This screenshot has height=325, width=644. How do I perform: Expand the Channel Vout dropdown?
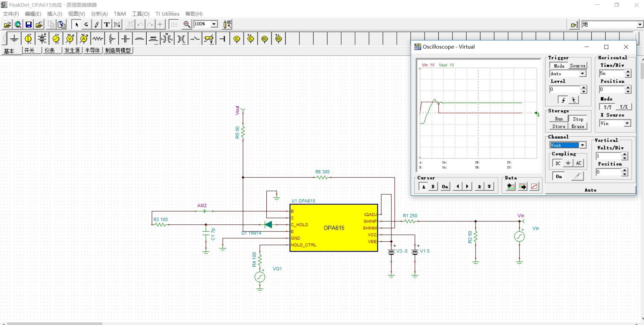pos(582,145)
